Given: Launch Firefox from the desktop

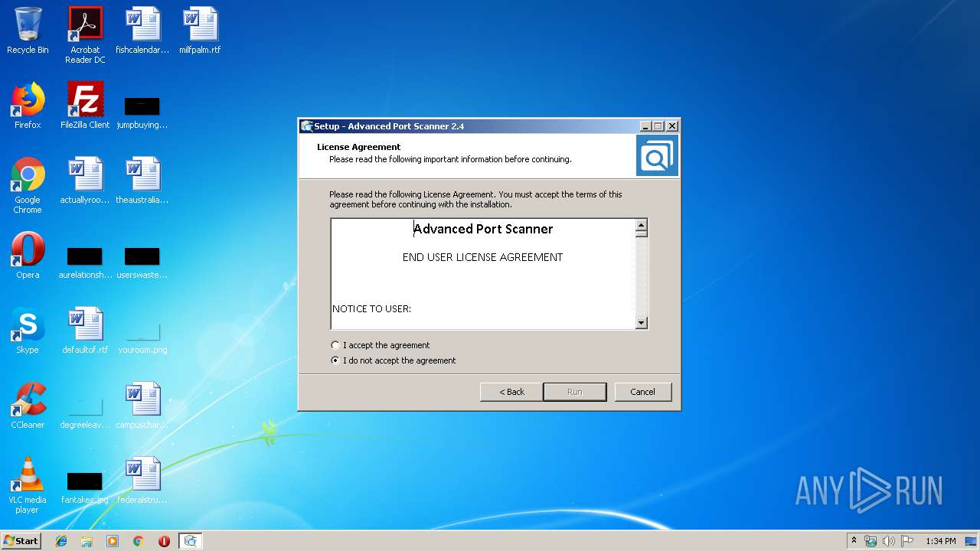Looking at the screenshot, I should [x=28, y=106].
